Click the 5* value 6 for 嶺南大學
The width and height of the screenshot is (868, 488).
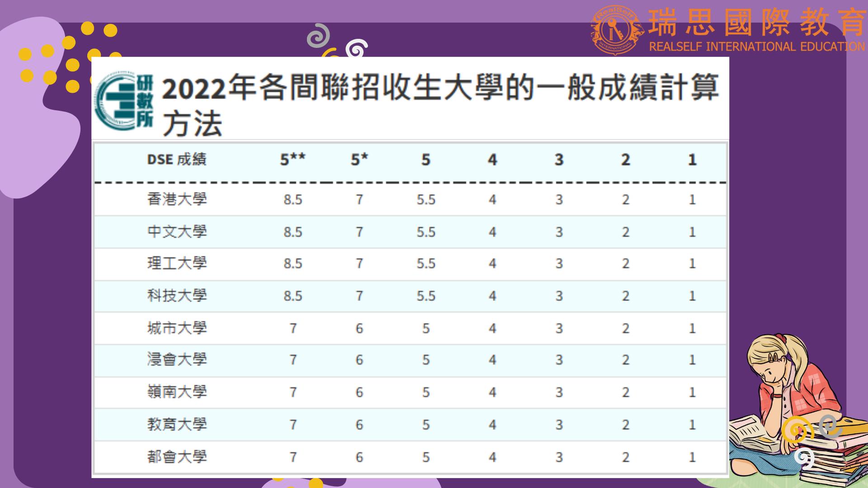click(x=359, y=393)
